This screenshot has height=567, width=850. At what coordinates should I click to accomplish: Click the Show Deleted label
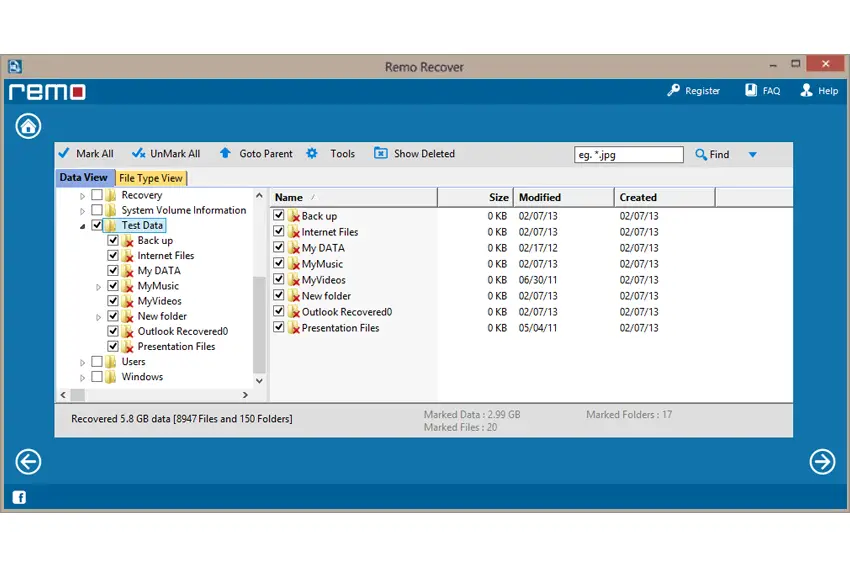coord(424,153)
